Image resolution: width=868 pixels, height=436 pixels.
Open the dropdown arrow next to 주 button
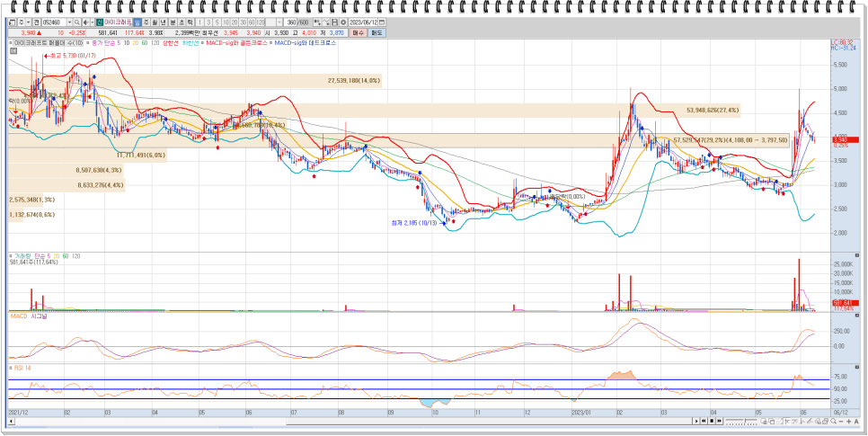(28, 22)
